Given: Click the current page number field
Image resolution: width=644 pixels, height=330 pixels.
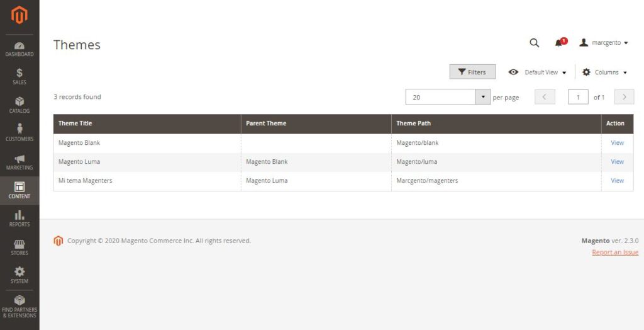Looking at the screenshot, I should 578,97.
